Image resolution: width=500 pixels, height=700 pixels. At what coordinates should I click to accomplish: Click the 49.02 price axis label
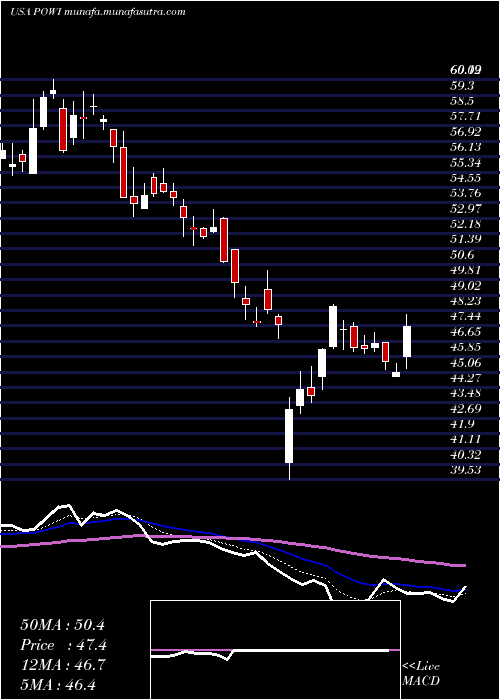[x=467, y=285]
